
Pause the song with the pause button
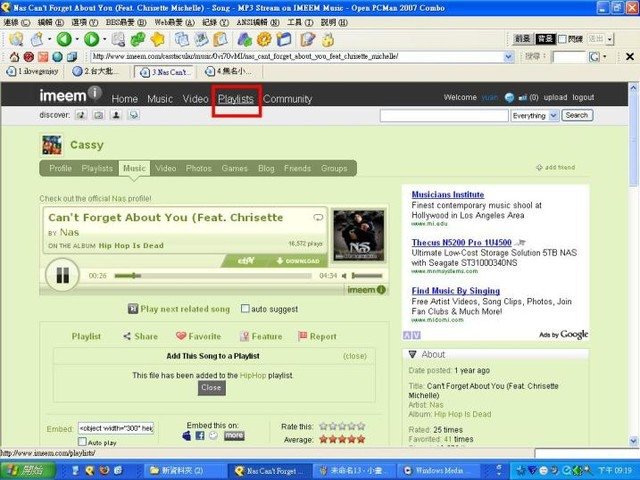[x=62, y=276]
